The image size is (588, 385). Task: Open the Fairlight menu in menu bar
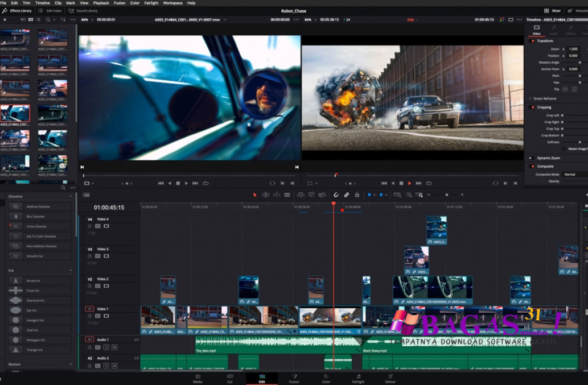pos(151,3)
